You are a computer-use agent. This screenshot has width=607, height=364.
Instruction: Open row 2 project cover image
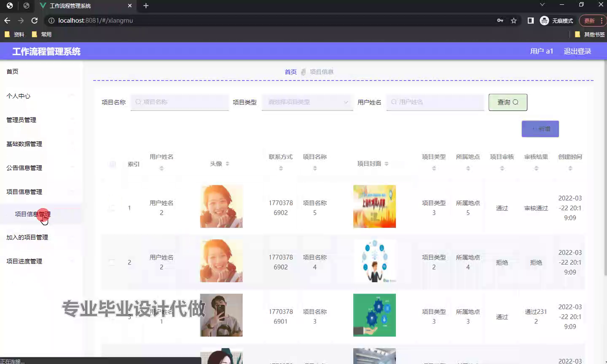pyautogui.click(x=374, y=261)
